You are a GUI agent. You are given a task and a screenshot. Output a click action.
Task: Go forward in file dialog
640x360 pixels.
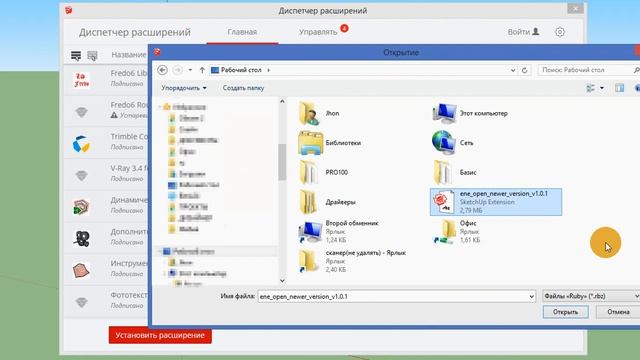[177, 70]
